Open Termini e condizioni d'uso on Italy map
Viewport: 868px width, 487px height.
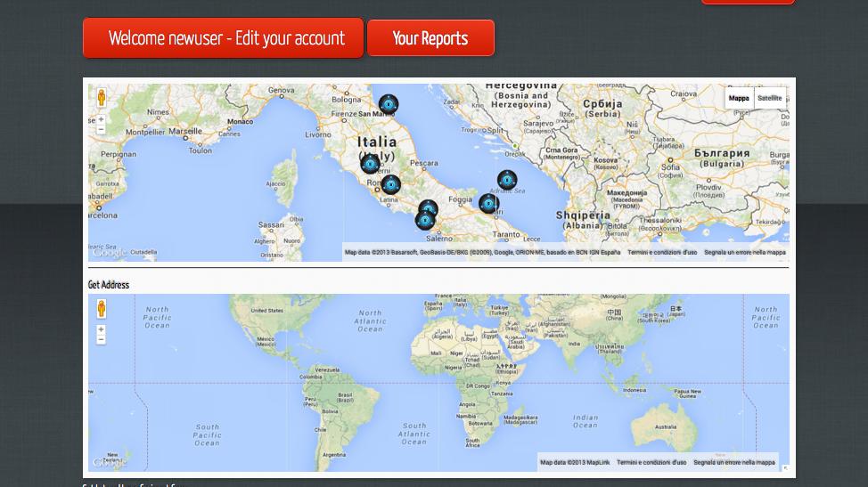tap(662, 253)
